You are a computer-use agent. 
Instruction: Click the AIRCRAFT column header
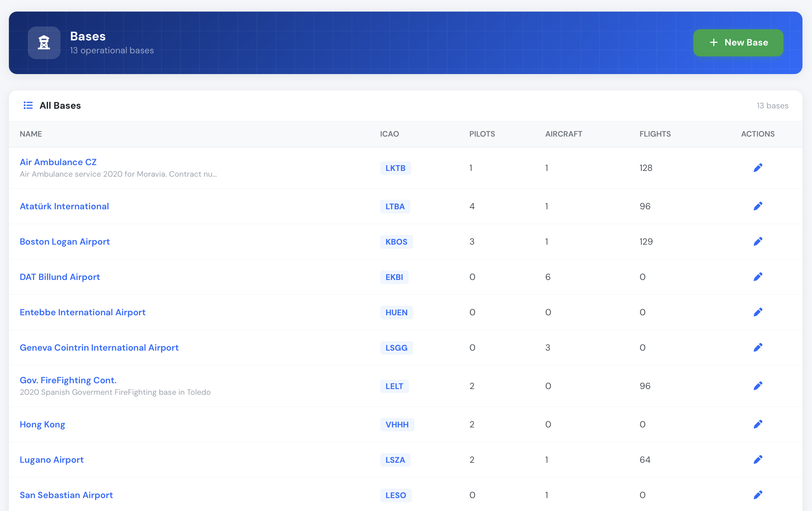coord(564,134)
